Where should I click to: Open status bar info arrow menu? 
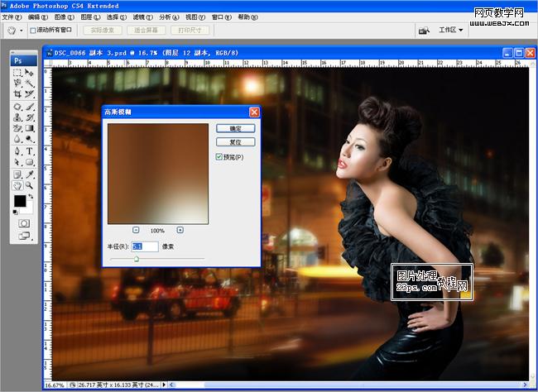[164, 385]
